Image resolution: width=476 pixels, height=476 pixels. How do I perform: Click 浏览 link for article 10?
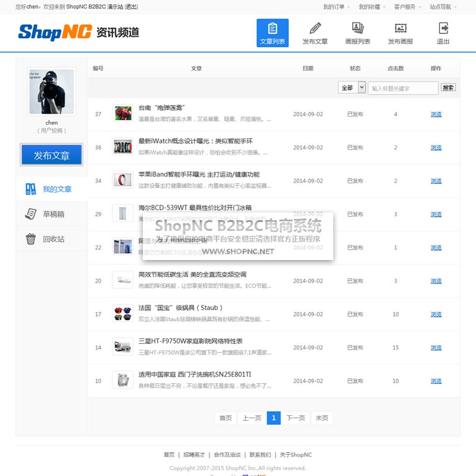pos(436,381)
